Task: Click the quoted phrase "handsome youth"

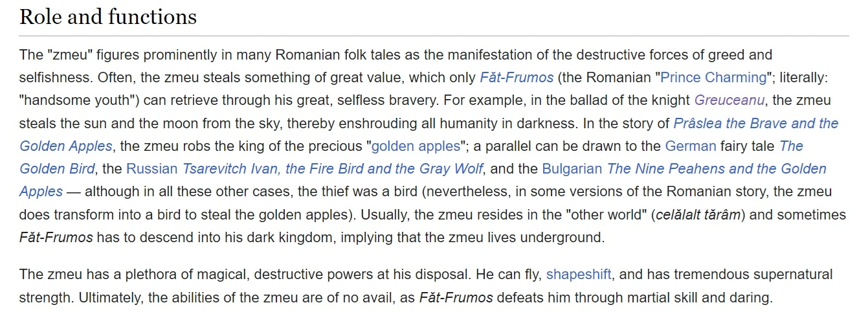Action: coord(80,101)
